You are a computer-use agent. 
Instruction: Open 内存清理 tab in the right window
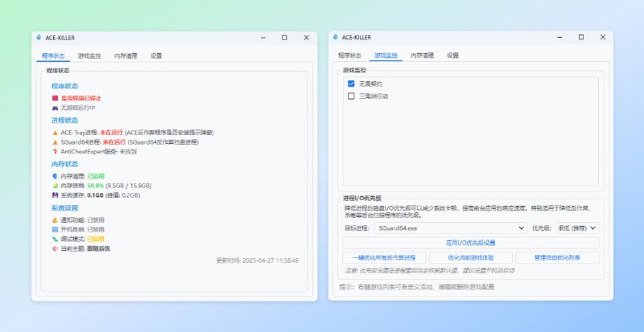click(x=422, y=55)
